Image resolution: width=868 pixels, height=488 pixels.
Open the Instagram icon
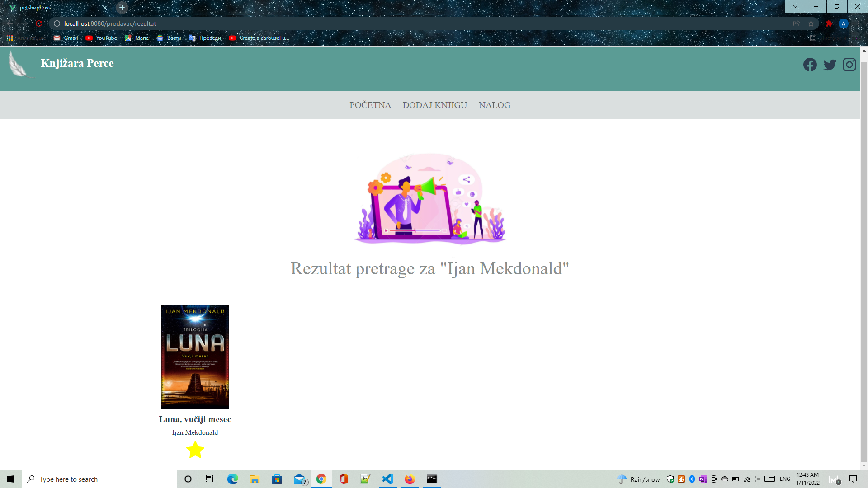(849, 65)
